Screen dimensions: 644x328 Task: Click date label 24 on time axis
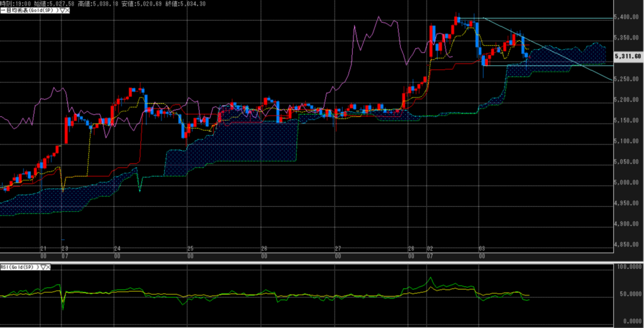point(117,249)
